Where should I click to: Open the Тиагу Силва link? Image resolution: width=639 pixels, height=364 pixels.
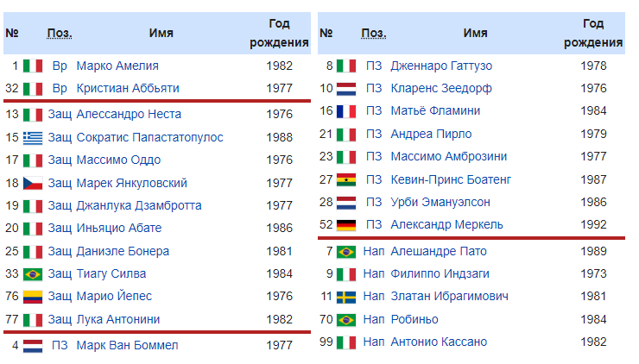pyautogui.click(x=111, y=273)
